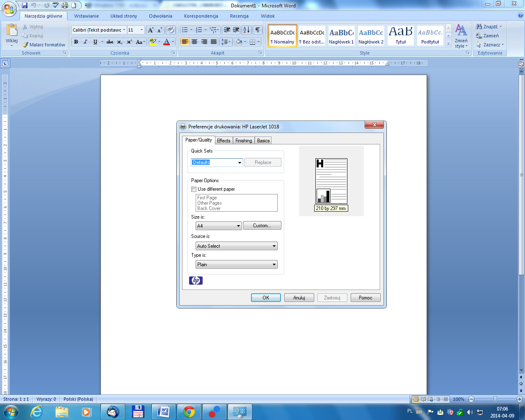Open the font name Calibri dropdown
This screenshot has width=525, height=420.
(x=124, y=30)
